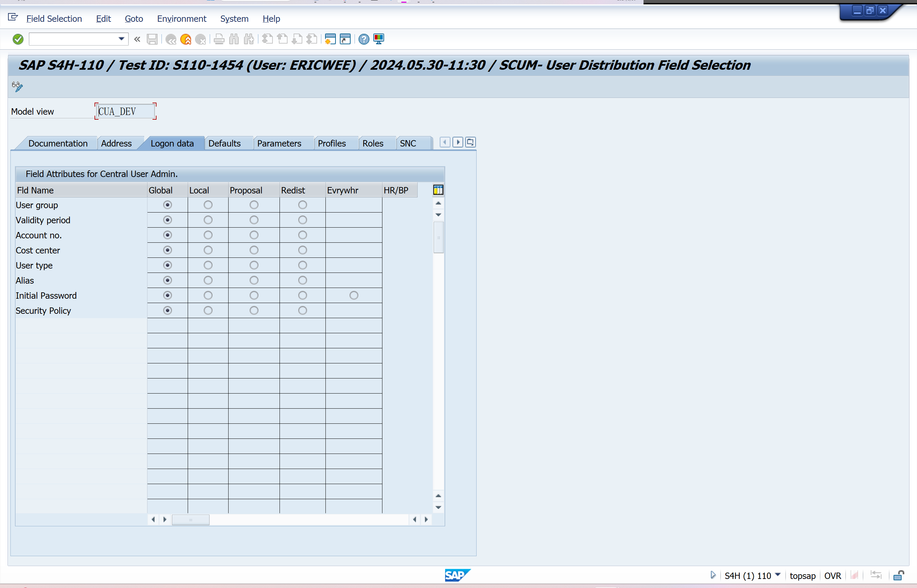Switch to the Roles tab

[373, 143]
